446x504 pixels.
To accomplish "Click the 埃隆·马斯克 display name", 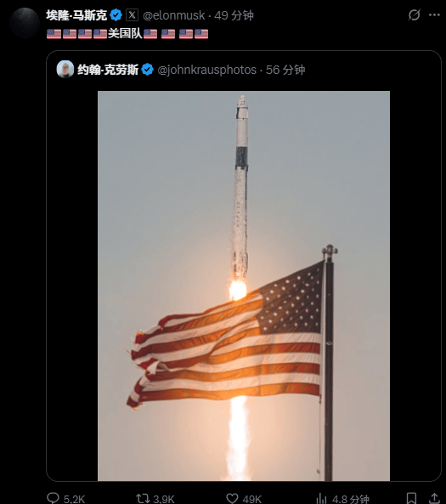I will point(76,15).
